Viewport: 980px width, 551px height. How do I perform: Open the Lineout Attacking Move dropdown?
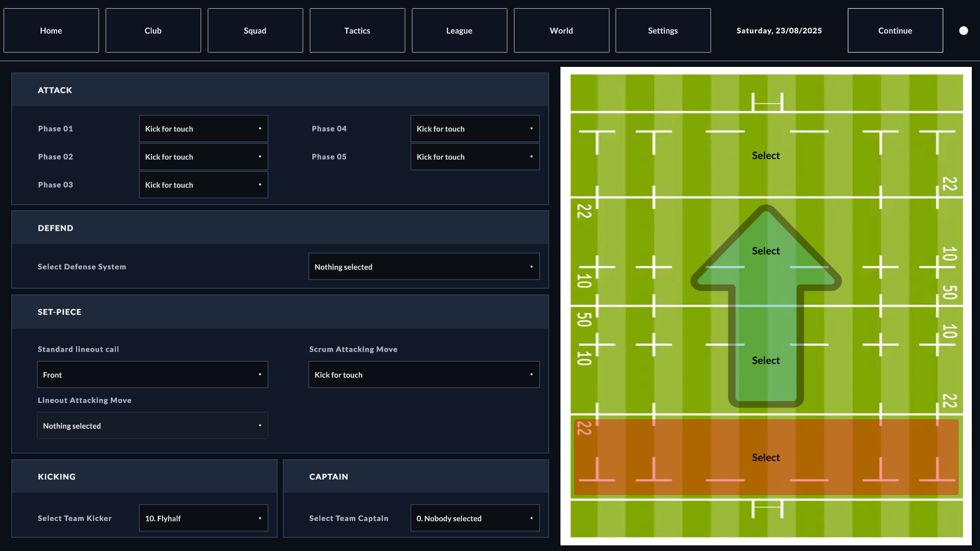pyautogui.click(x=152, y=425)
